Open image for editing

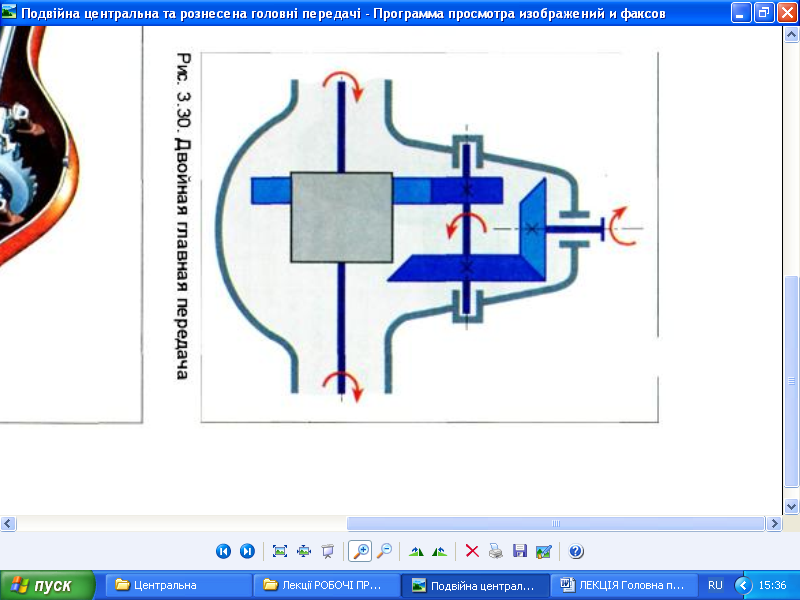tap(543, 552)
